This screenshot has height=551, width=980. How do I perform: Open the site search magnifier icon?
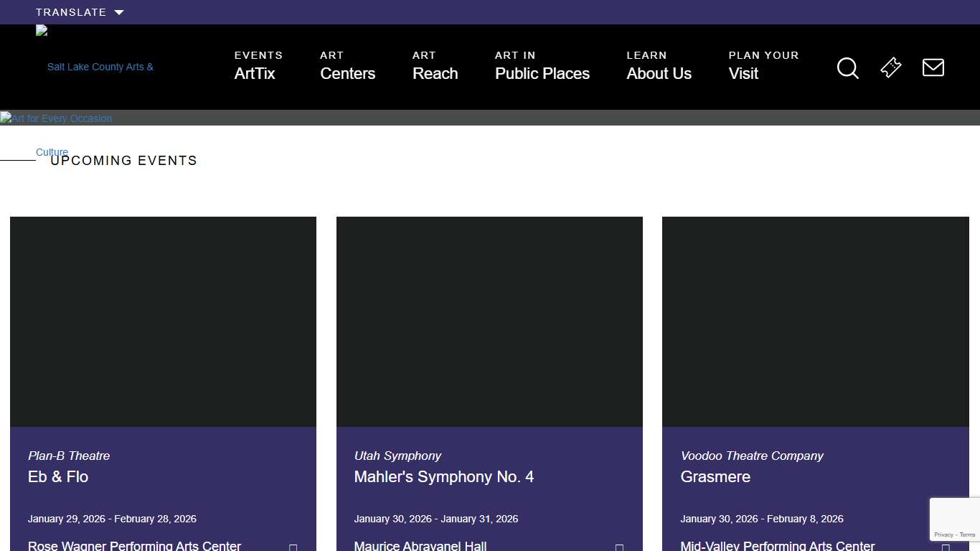(x=847, y=68)
